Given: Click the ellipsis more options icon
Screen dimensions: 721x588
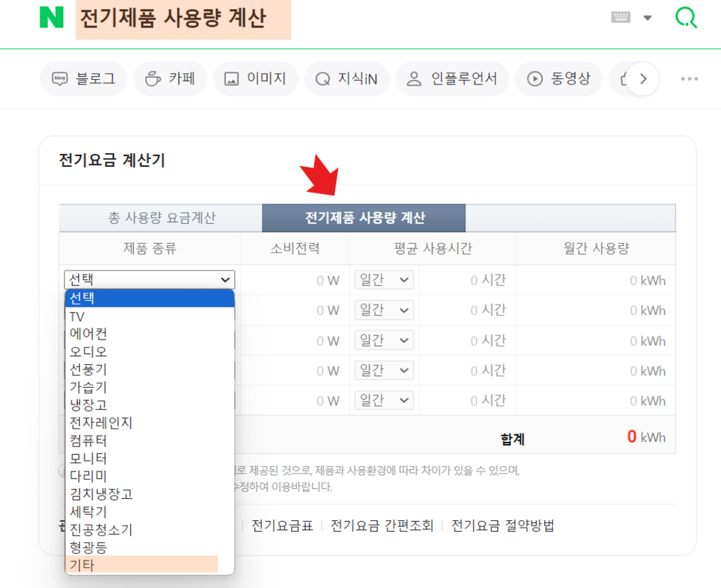Looking at the screenshot, I should point(689,78).
